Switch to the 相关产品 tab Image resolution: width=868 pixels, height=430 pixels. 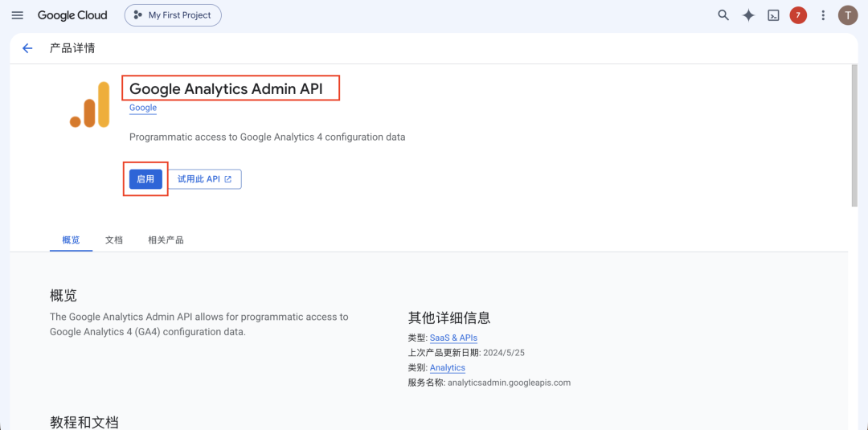click(166, 240)
